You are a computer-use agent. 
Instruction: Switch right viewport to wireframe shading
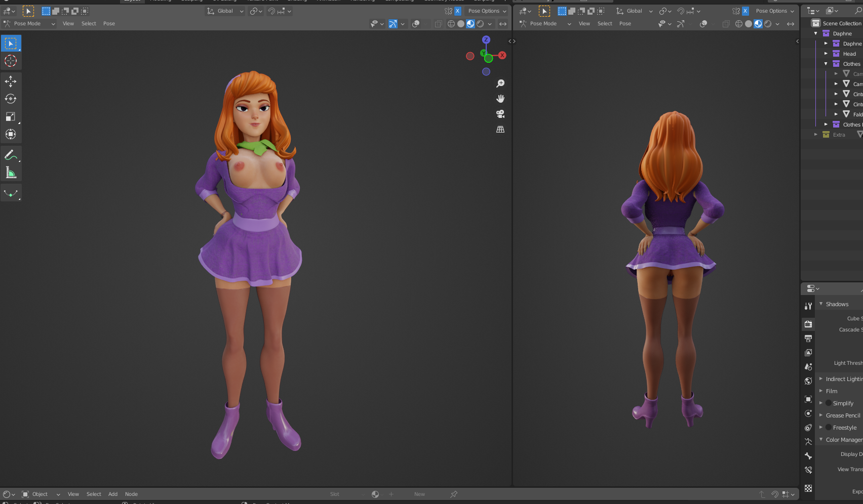click(739, 24)
